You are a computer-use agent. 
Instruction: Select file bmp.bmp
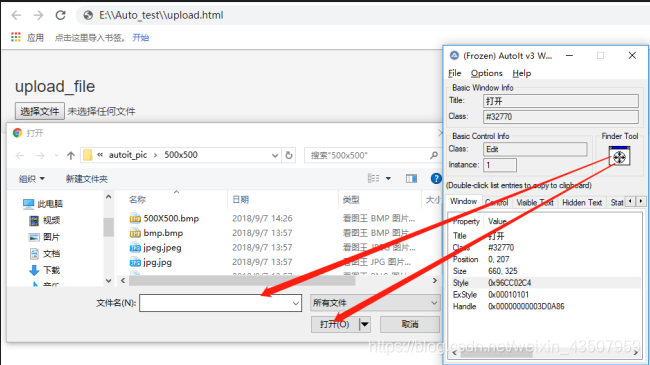pyautogui.click(x=163, y=233)
